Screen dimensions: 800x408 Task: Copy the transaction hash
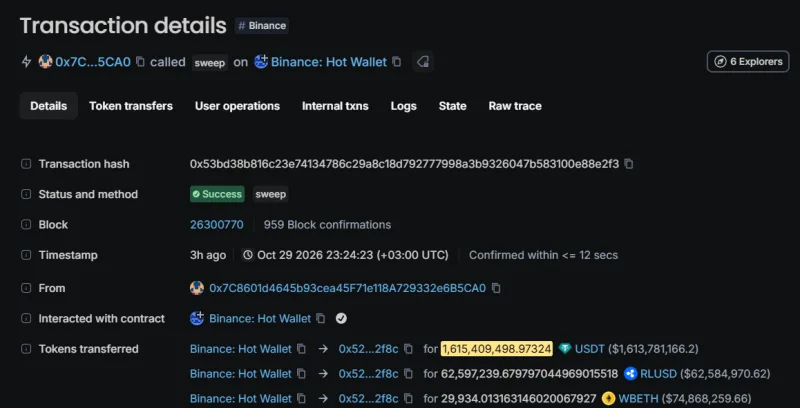coord(629,164)
